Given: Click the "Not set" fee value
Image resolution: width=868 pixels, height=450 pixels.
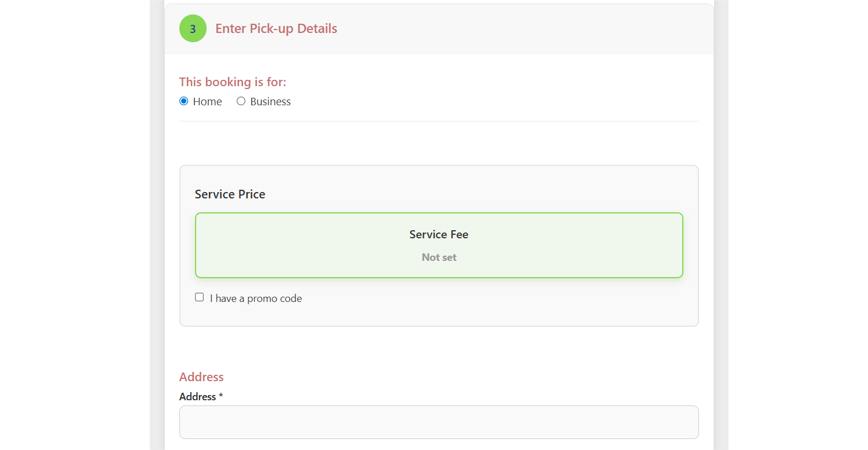Looking at the screenshot, I should point(439,257).
